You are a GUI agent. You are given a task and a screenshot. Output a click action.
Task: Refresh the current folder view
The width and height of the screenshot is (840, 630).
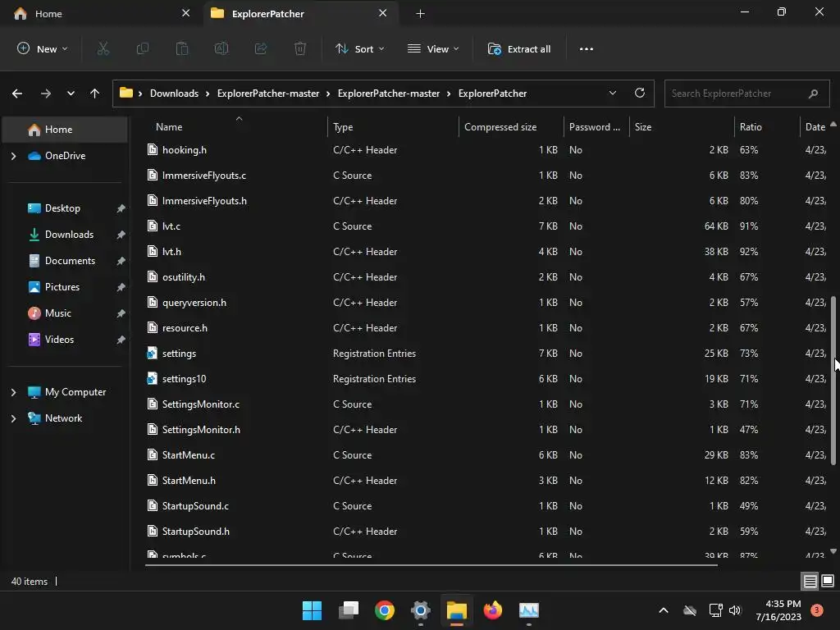[x=640, y=93]
